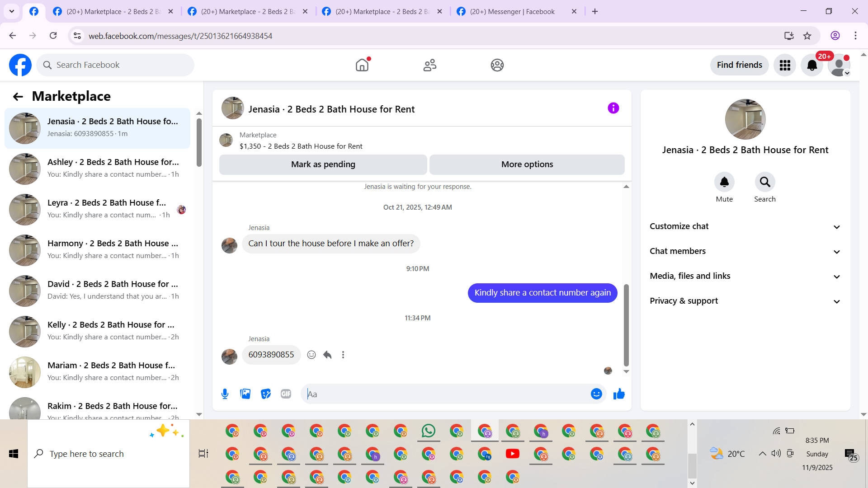Click the message scrollbar thumb

coord(626,325)
